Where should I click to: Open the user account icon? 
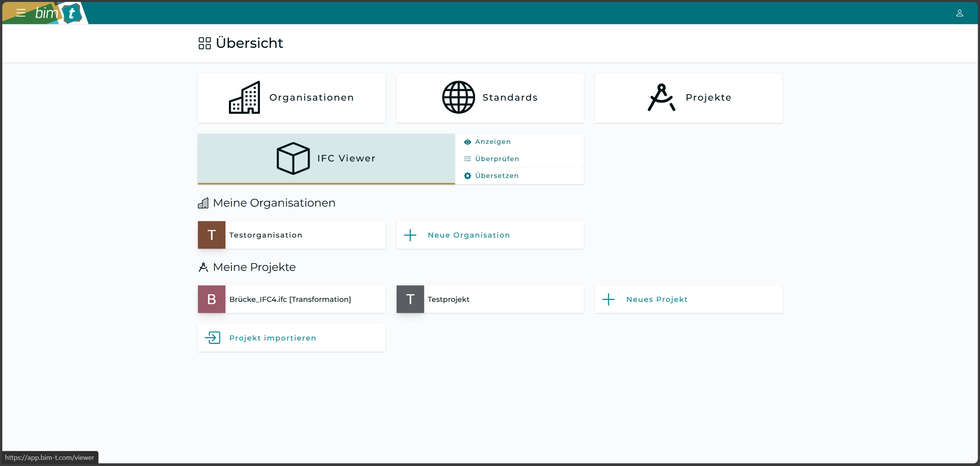(x=959, y=13)
